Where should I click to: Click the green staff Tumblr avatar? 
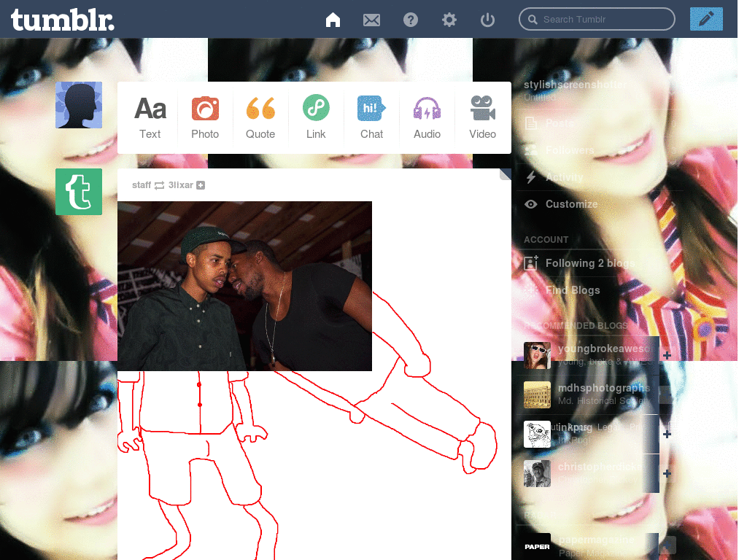79,192
